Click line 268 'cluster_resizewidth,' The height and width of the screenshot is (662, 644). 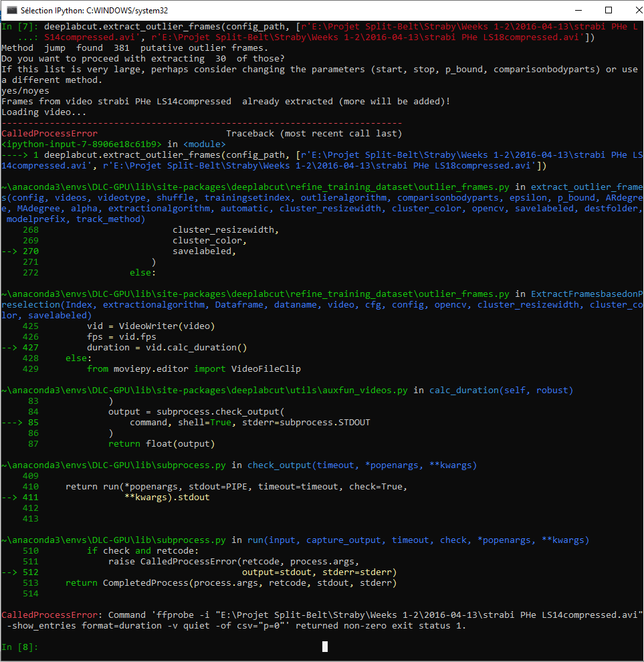pos(150,229)
